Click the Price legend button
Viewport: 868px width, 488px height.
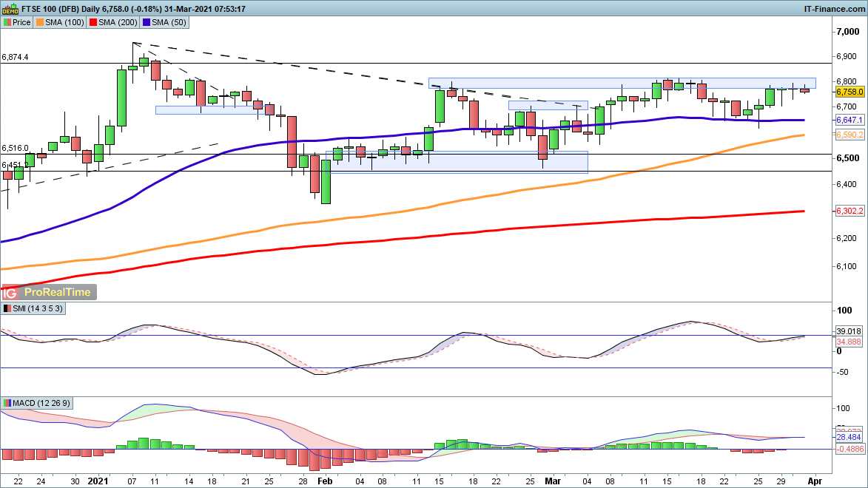(x=17, y=22)
